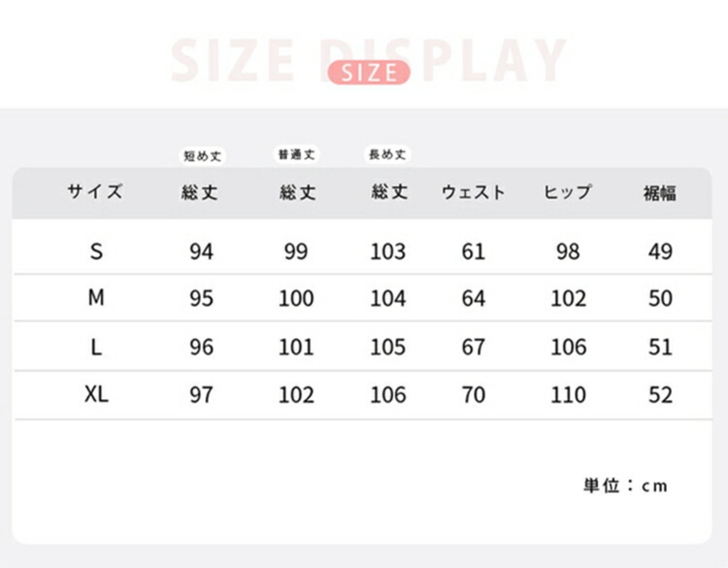This screenshot has width=728, height=568.
Task: Select the 裾幅 column header
Action: [x=660, y=194]
